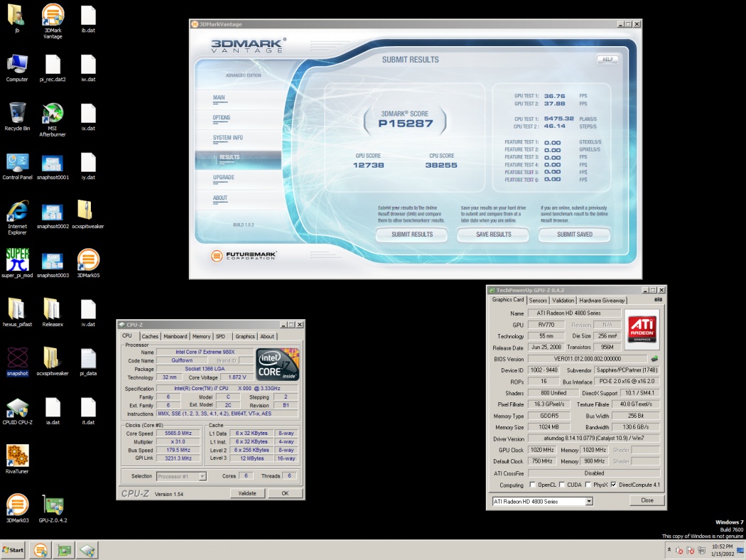Click the SUBMIT RESULTS button
The image size is (746, 560).
point(412,235)
